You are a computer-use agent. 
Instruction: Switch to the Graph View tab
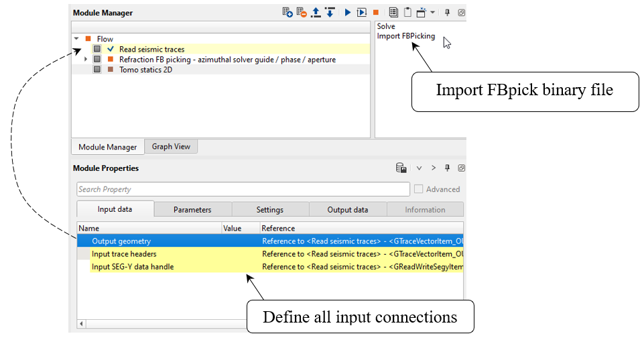pos(171,147)
